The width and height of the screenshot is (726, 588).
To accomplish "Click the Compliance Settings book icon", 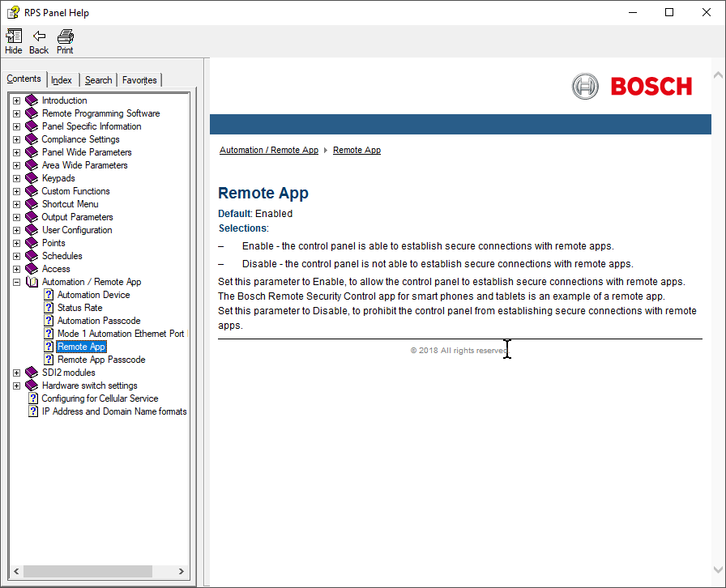I will pos(32,139).
